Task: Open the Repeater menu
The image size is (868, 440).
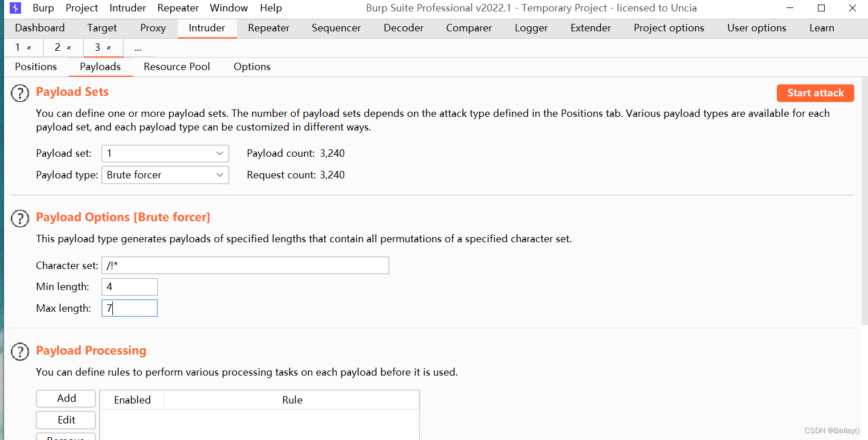Action: (x=178, y=8)
